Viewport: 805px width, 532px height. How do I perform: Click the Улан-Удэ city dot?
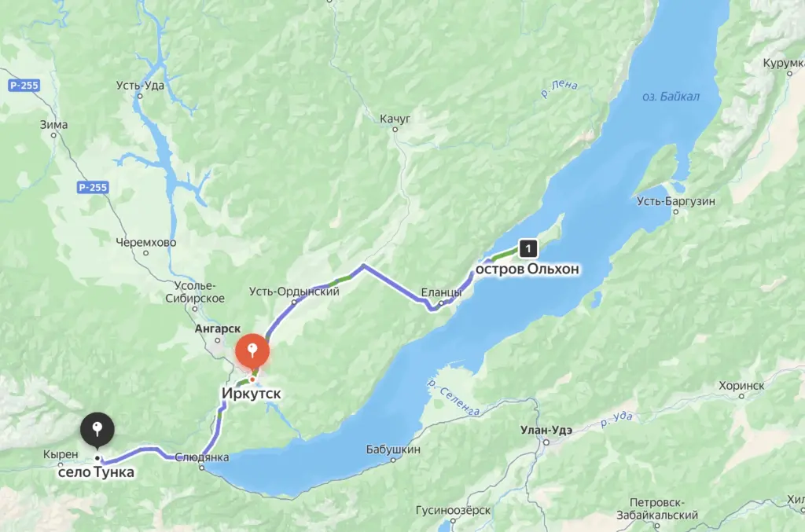coord(546,442)
